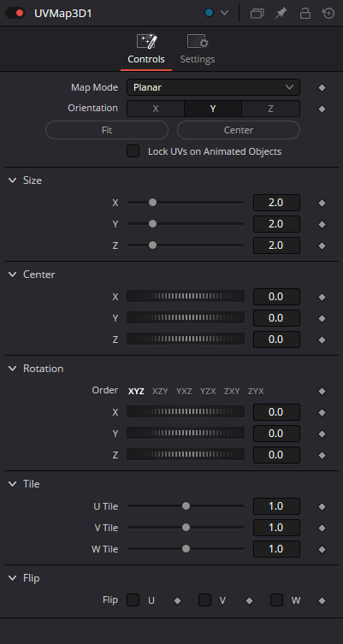Click the Size Y value field

276,224
